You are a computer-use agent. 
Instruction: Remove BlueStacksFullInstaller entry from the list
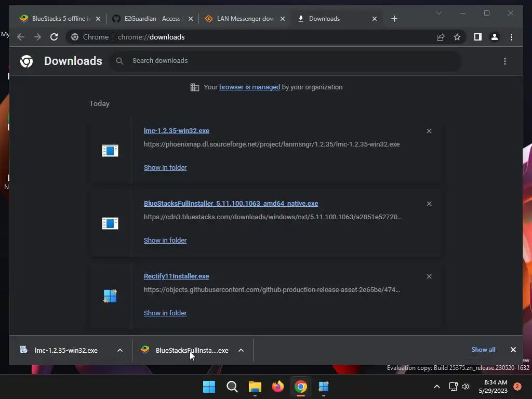(x=429, y=204)
